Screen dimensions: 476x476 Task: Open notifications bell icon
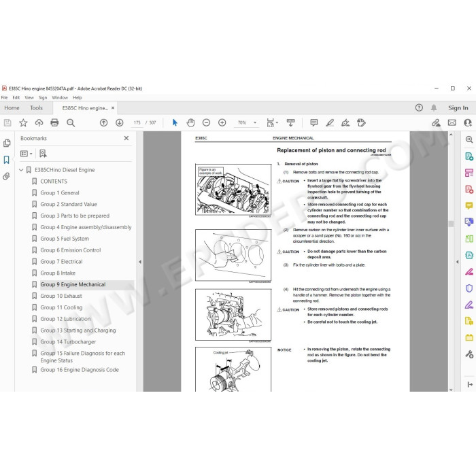coord(434,107)
